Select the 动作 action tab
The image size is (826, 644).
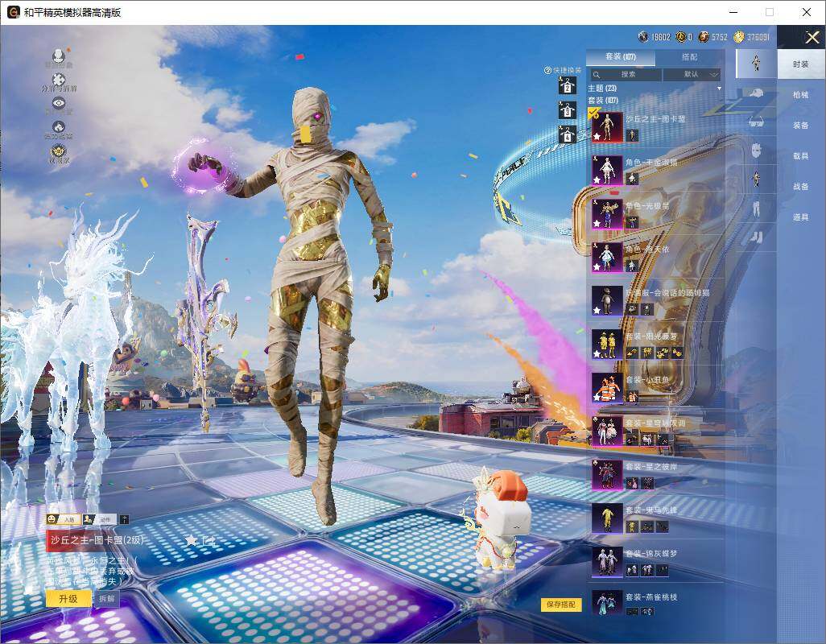(100, 520)
